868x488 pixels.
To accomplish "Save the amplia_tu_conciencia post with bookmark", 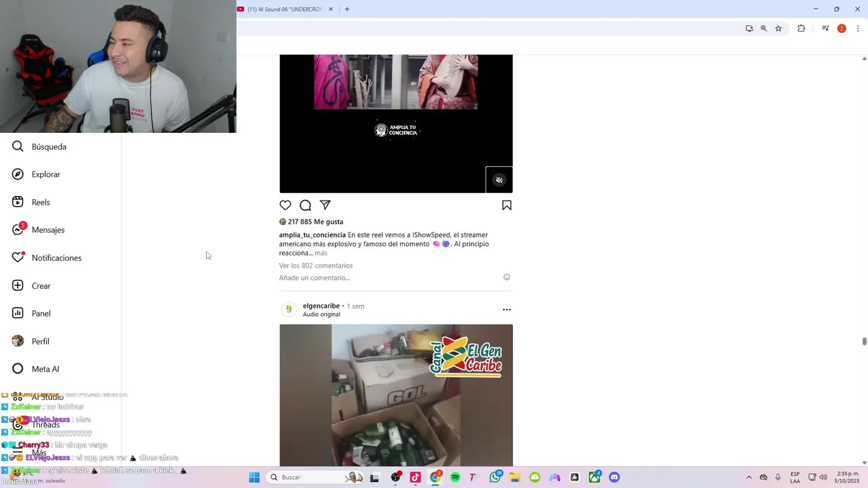I will (x=507, y=205).
